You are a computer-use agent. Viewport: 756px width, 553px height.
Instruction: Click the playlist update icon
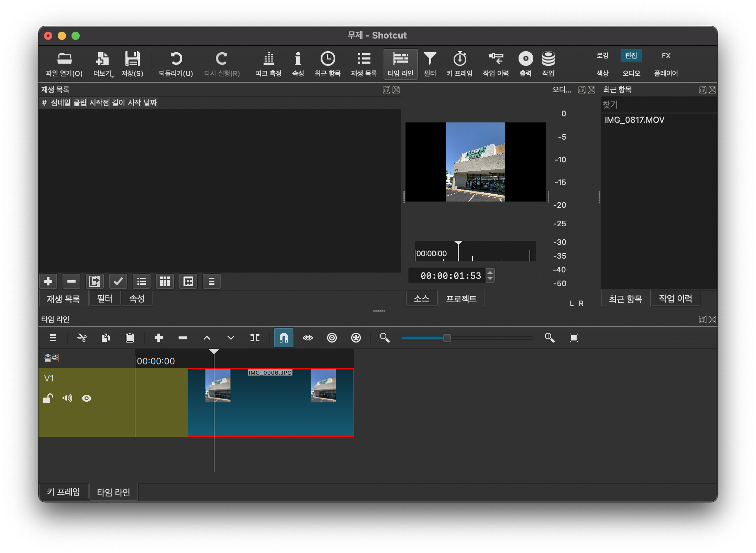pos(95,282)
